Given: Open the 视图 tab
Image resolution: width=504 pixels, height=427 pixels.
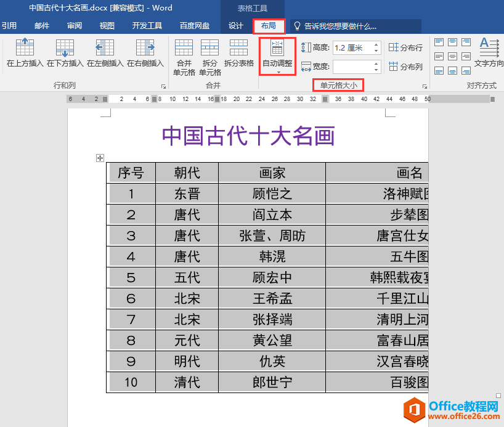Looking at the screenshot, I should tap(107, 26).
